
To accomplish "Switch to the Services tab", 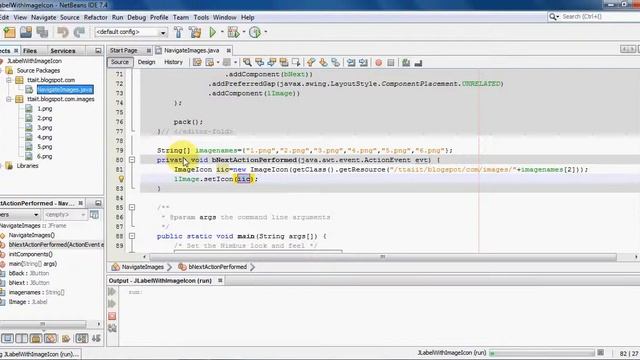I will pos(62,51).
